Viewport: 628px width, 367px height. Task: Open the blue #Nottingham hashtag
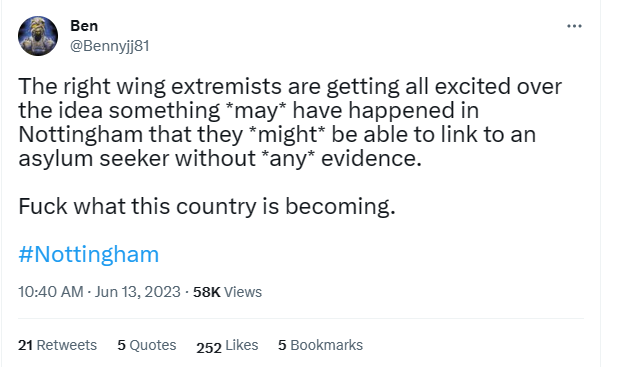pyautogui.click(x=89, y=254)
